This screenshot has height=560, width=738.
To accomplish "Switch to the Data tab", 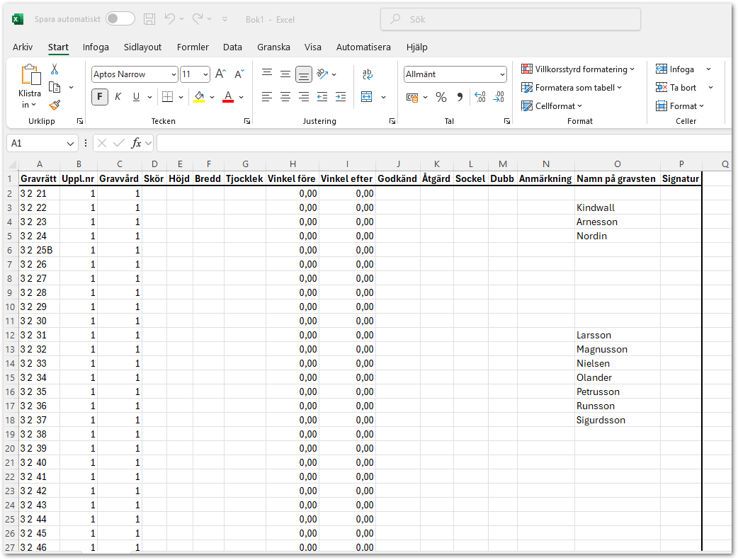I will tap(232, 47).
